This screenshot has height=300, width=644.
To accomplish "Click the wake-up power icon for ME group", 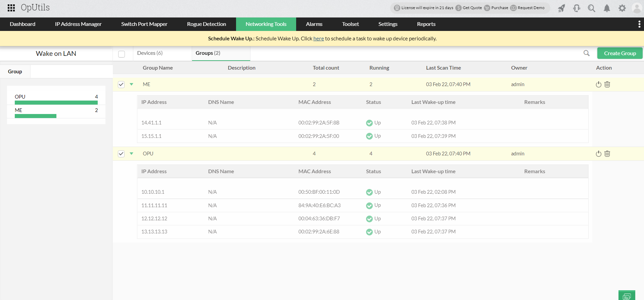I will pos(598,84).
